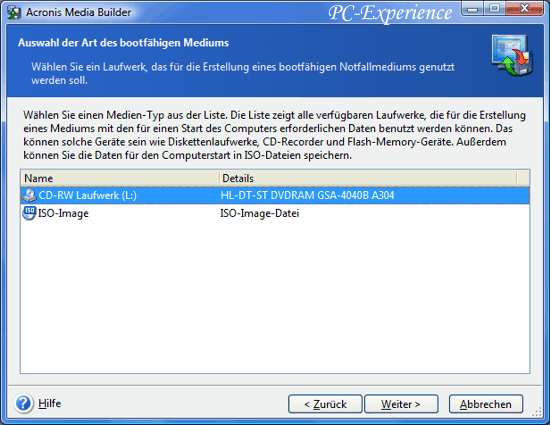Click the Name column header

point(120,178)
